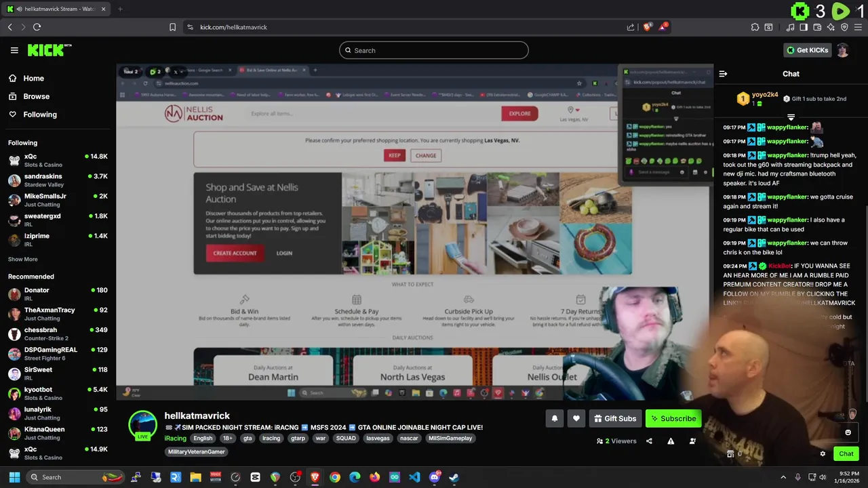This screenshot has height=488, width=868.
Task: Open the kyootbot recommended channel
Action: 58,393
